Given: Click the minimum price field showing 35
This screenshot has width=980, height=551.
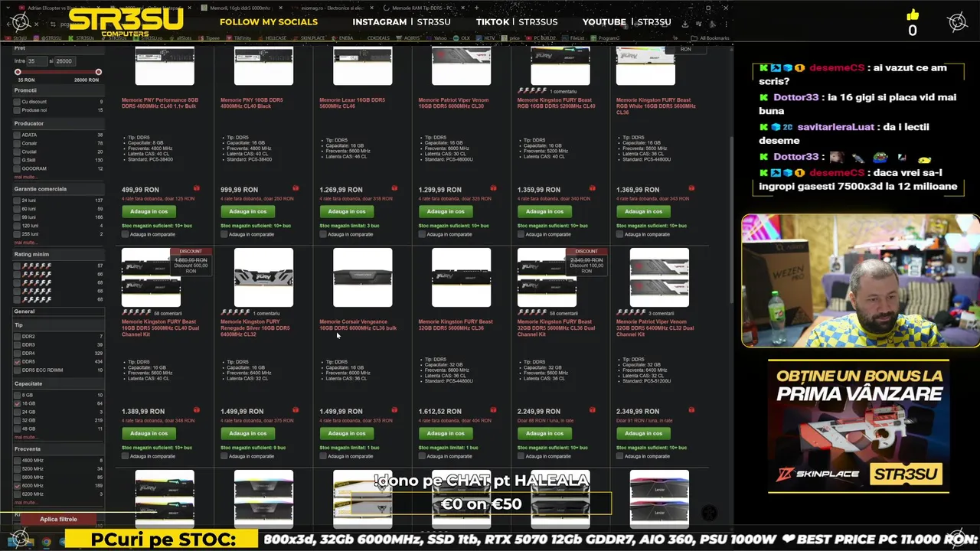Looking at the screenshot, I should [x=36, y=61].
